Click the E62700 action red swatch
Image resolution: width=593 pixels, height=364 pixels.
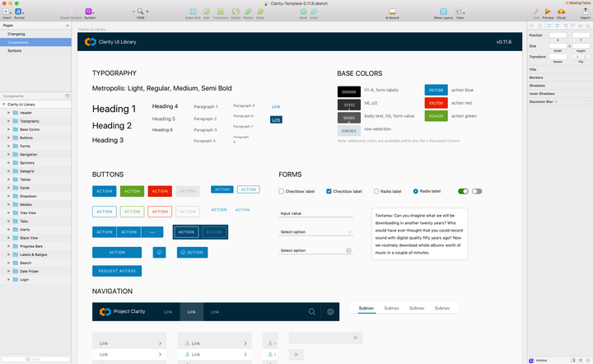[x=436, y=103]
